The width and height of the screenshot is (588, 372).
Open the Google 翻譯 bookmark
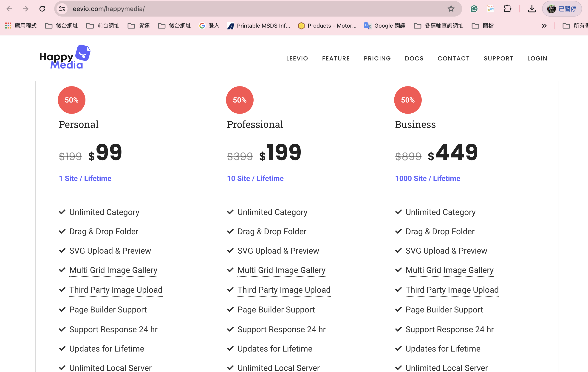tap(385, 26)
